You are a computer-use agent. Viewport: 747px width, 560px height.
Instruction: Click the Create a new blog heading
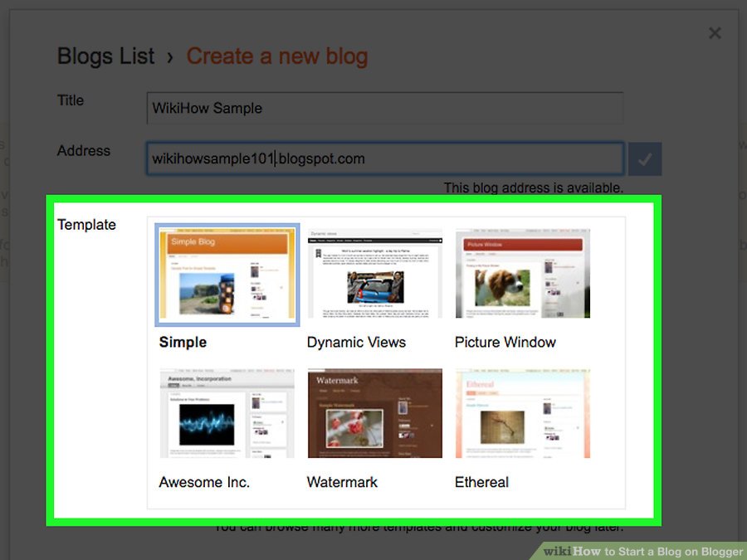point(276,56)
